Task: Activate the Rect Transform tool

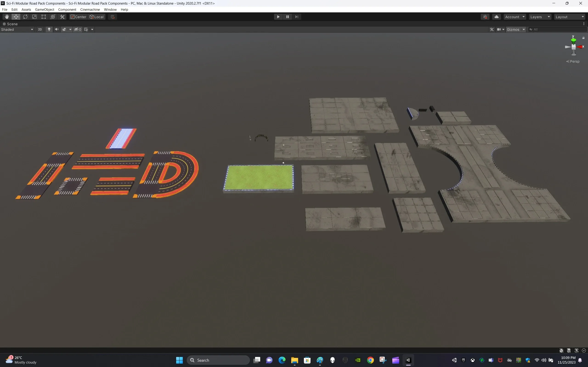Action: point(43,17)
